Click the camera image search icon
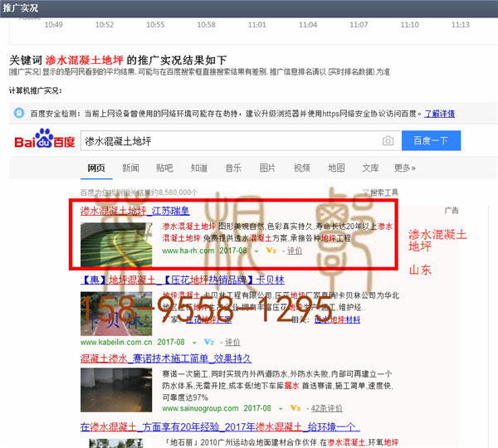 pos(388,141)
